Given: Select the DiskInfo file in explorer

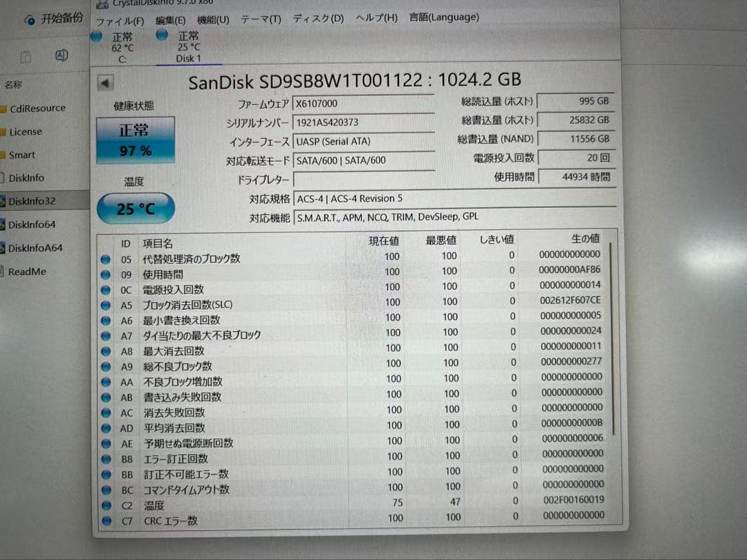Looking at the screenshot, I should tap(26, 178).
